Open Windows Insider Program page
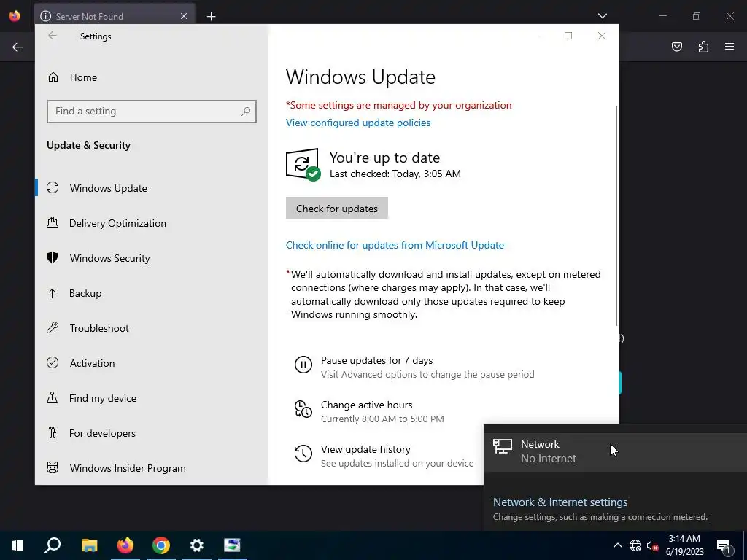747x560 pixels. [128, 468]
